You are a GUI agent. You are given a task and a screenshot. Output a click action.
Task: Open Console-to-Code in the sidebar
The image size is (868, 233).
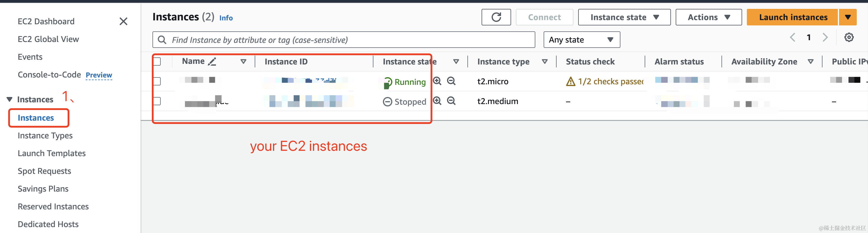pos(49,75)
